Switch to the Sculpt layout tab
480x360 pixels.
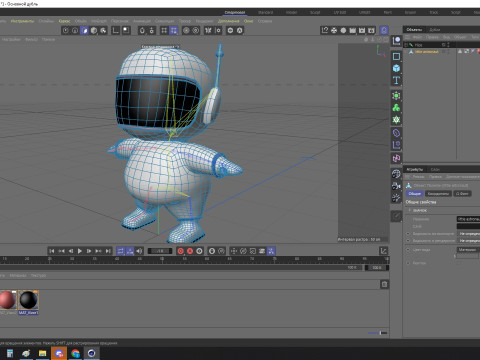coord(315,12)
